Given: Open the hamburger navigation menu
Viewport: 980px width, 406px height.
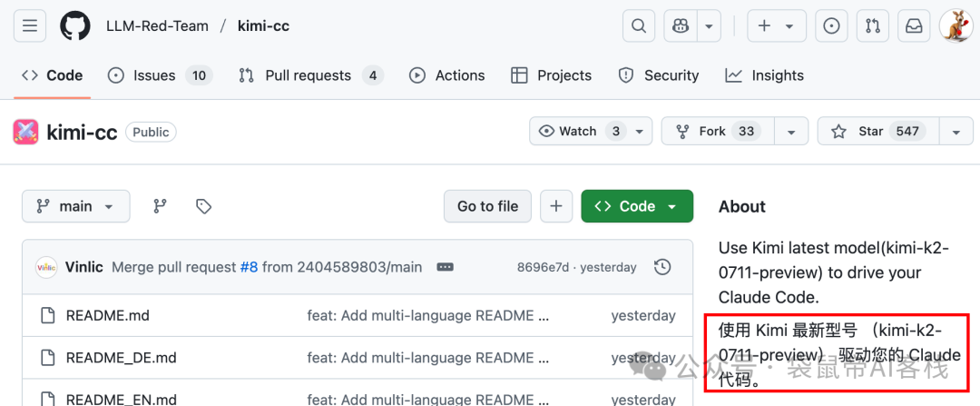Looking at the screenshot, I should (30, 25).
